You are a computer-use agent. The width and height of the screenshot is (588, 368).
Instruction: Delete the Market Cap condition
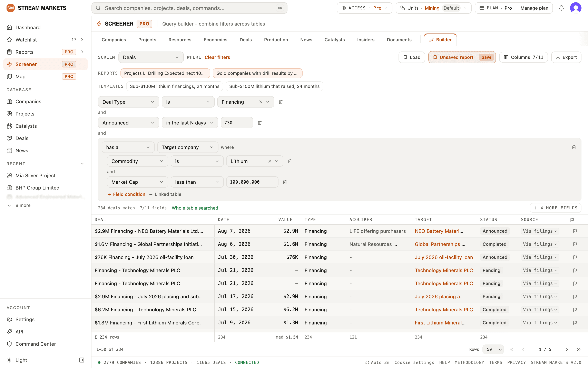285,182
